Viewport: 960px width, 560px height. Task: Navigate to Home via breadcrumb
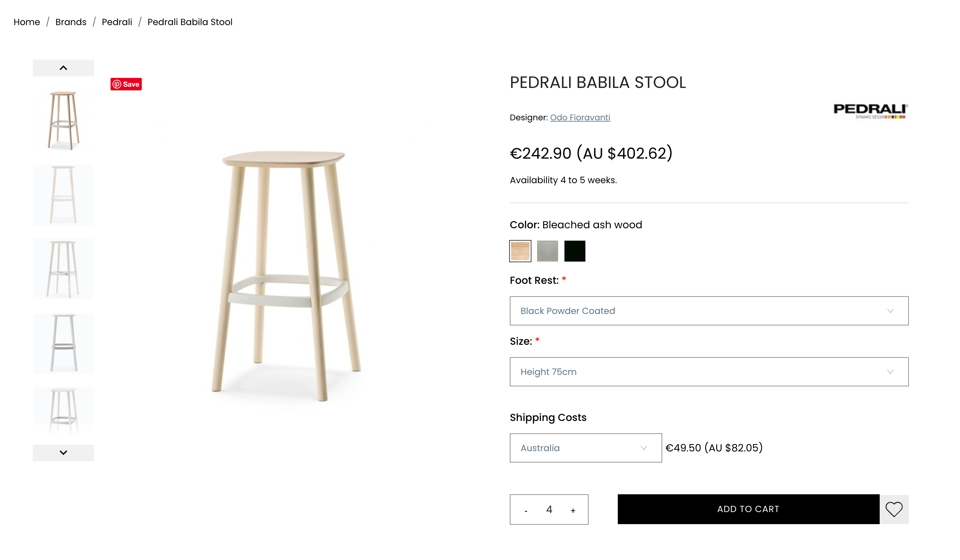coord(27,22)
